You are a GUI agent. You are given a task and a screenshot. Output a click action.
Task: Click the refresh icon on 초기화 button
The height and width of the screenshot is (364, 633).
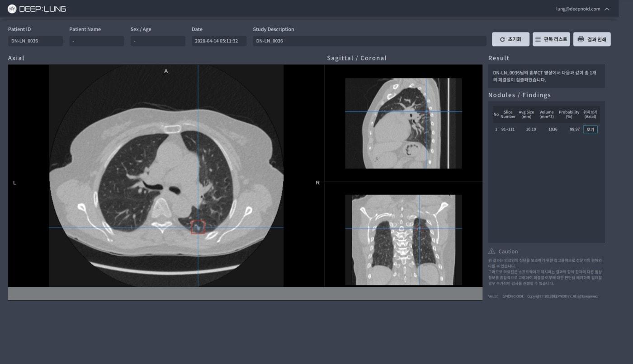click(x=502, y=40)
